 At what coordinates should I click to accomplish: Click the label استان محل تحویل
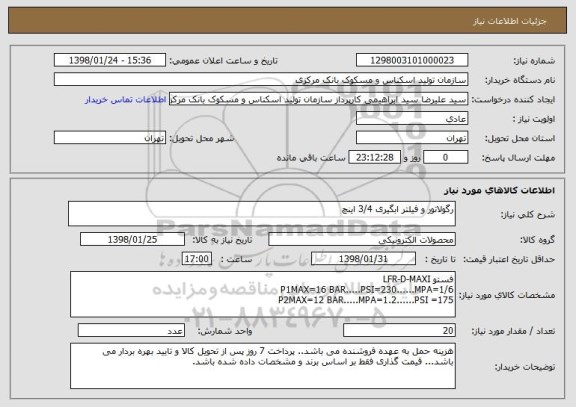pos(520,138)
